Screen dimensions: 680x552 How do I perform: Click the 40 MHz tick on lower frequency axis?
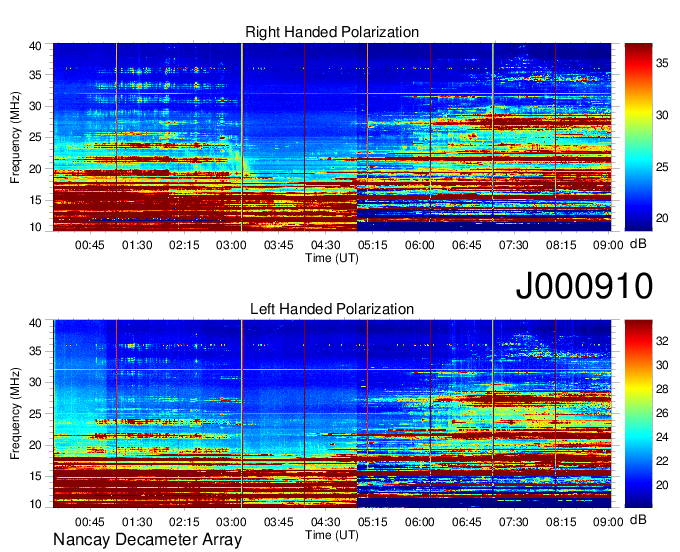pyautogui.click(x=36, y=323)
